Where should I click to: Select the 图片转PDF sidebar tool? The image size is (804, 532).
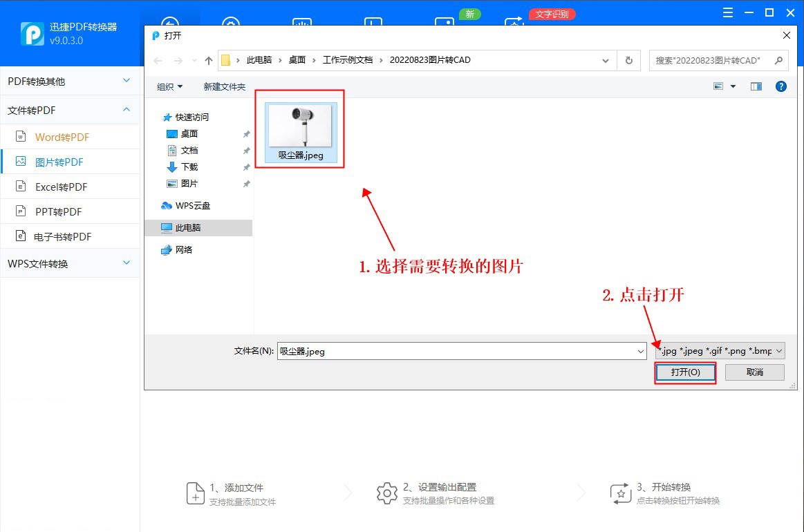64,161
